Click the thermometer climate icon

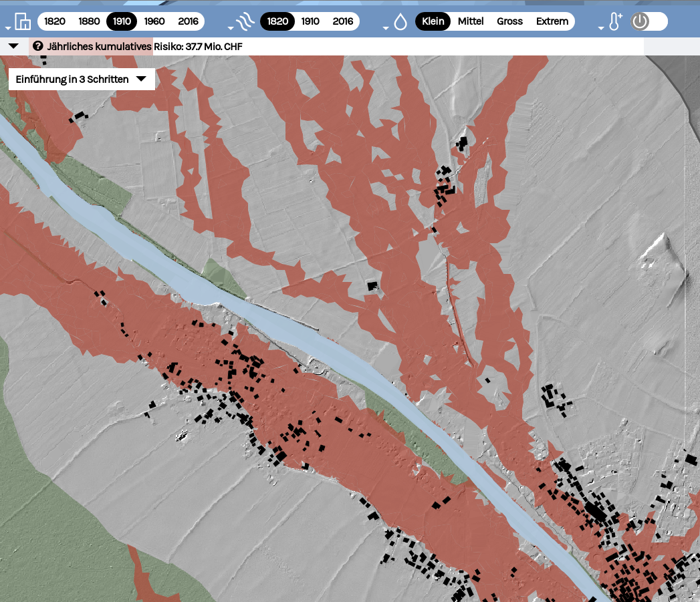[616, 21]
